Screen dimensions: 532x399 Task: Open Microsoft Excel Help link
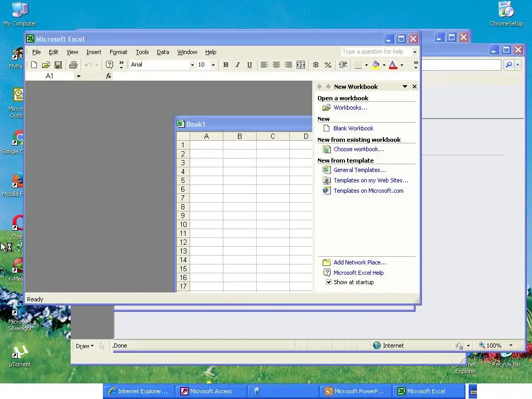click(358, 273)
